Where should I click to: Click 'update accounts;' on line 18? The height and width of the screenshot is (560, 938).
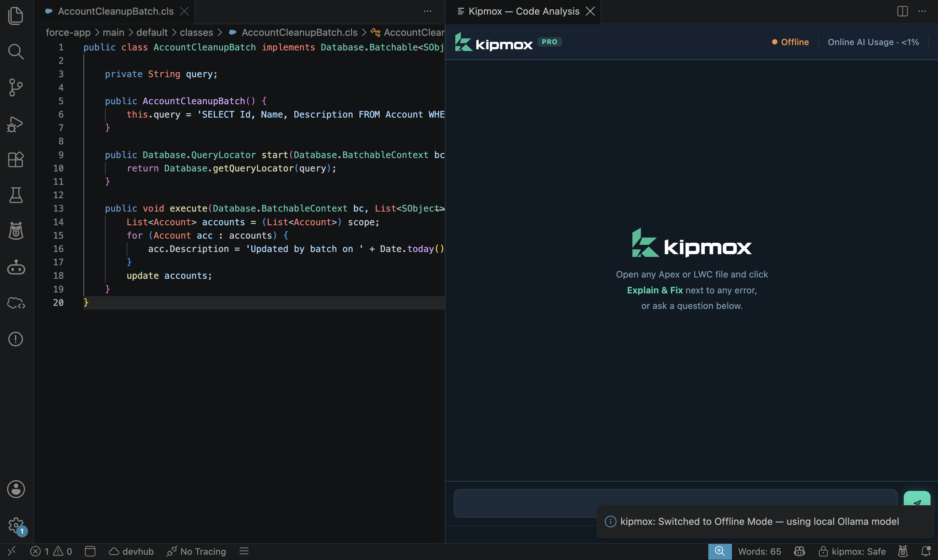pyautogui.click(x=169, y=276)
